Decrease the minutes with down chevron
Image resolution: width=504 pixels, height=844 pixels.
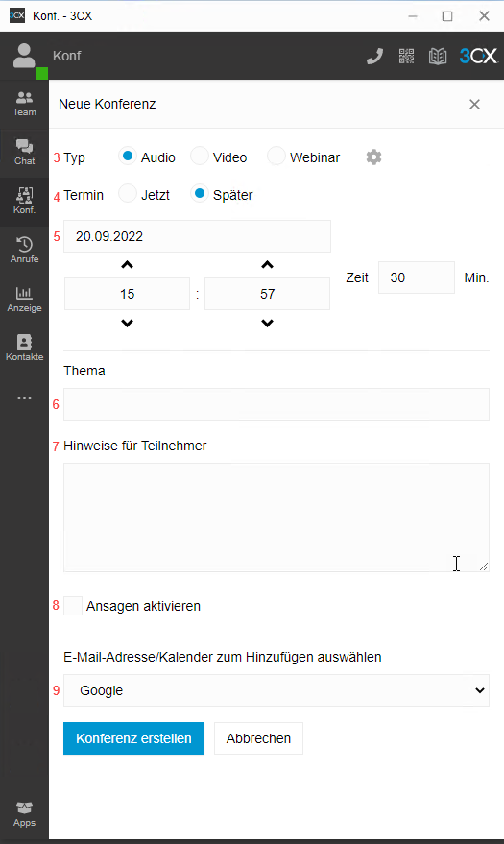pos(267,323)
